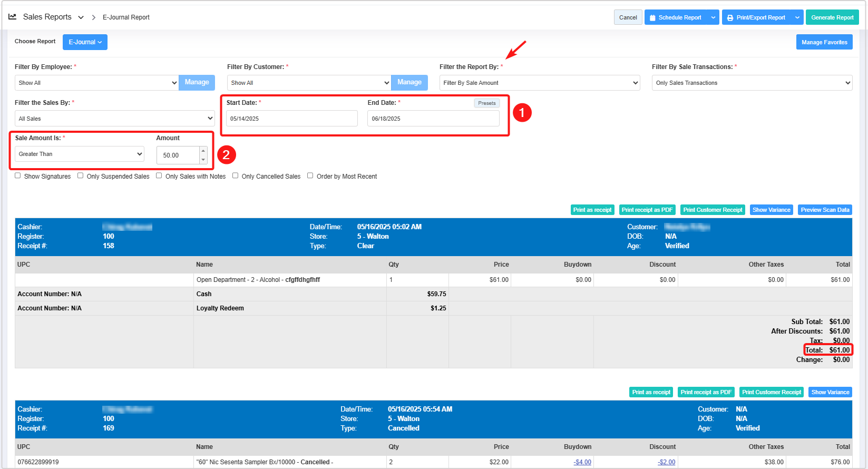
Task: Click the Start Date input field
Action: tap(291, 119)
